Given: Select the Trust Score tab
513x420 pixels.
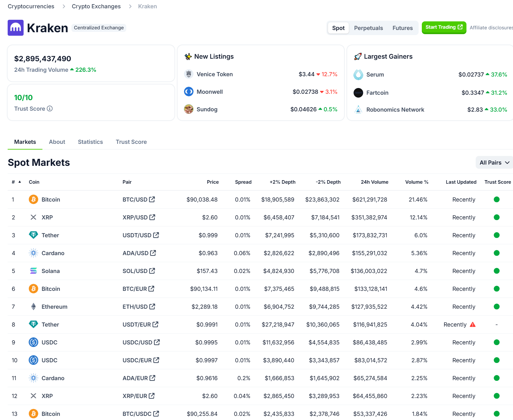Looking at the screenshot, I should click(x=131, y=142).
